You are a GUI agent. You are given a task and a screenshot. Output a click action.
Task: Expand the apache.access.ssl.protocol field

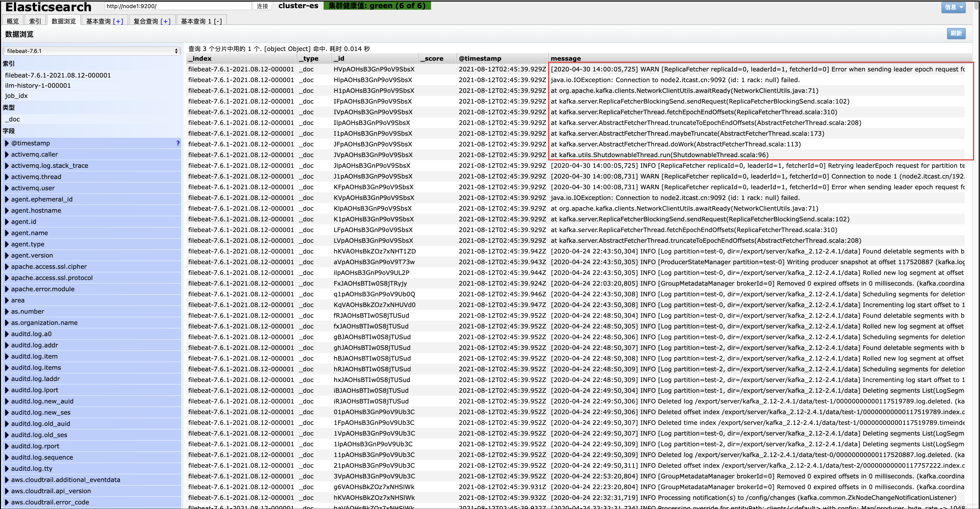92,278
